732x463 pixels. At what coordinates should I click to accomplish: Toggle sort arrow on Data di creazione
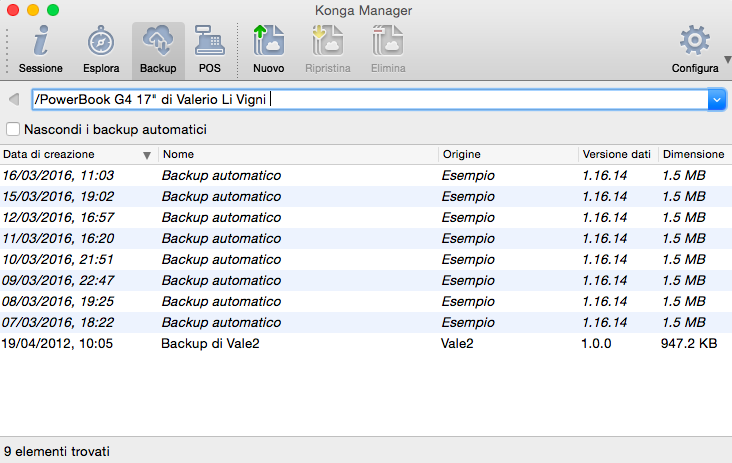pyautogui.click(x=148, y=155)
